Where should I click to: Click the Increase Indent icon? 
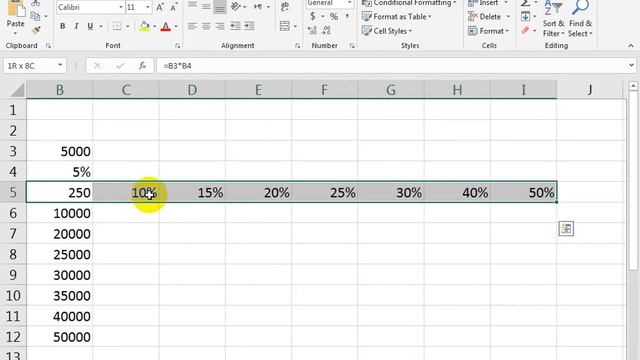(x=249, y=26)
